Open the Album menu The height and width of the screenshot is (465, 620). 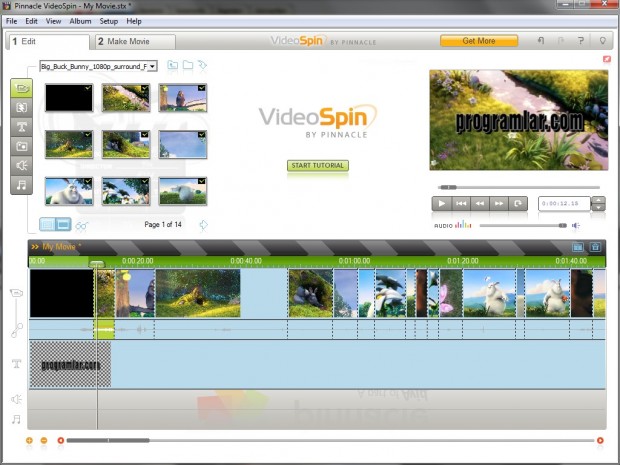80,21
